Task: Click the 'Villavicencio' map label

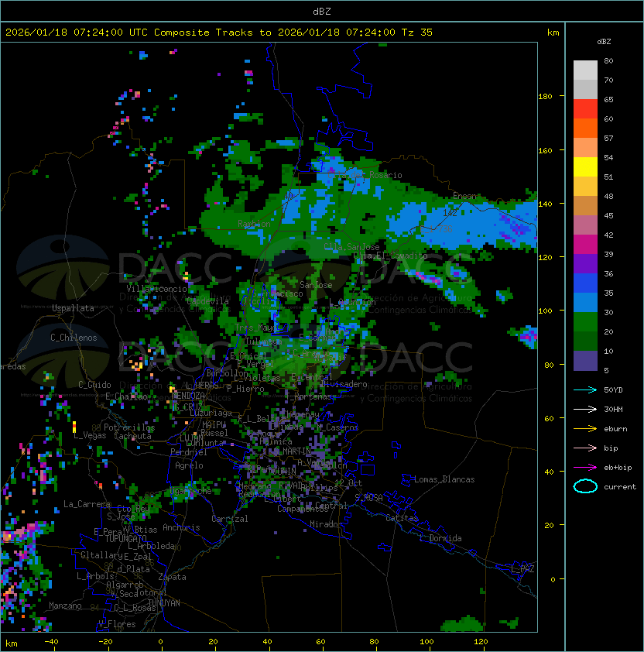Action: pyautogui.click(x=156, y=289)
